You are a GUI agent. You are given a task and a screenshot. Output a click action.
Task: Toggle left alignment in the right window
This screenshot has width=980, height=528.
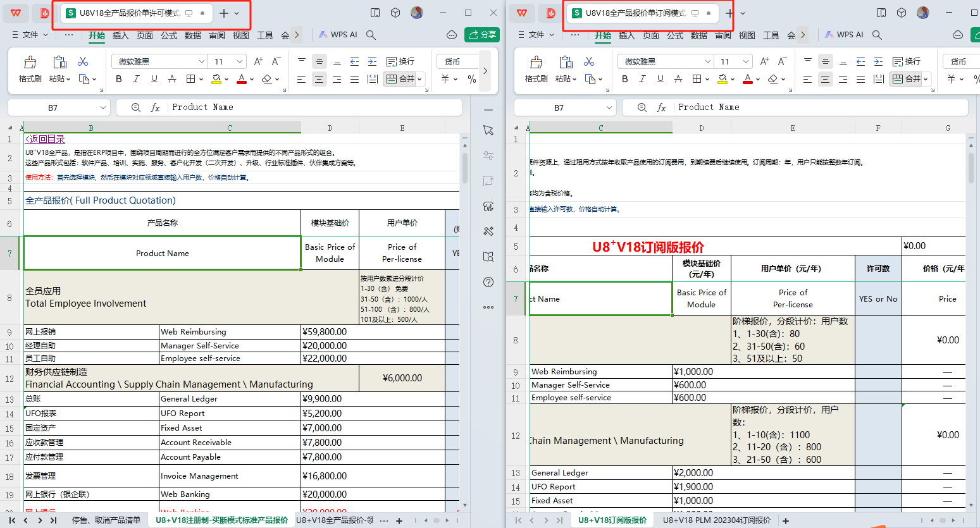click(x=808, y=79)
